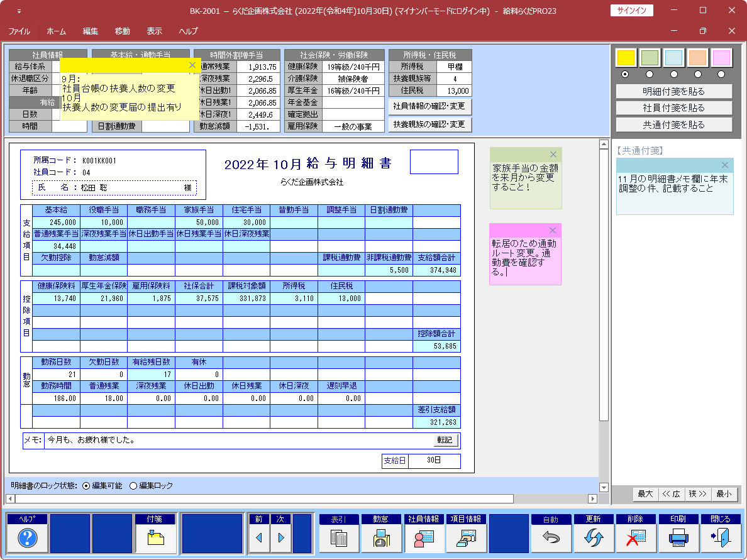Select radio button under yellow swatch

[625, 74]
